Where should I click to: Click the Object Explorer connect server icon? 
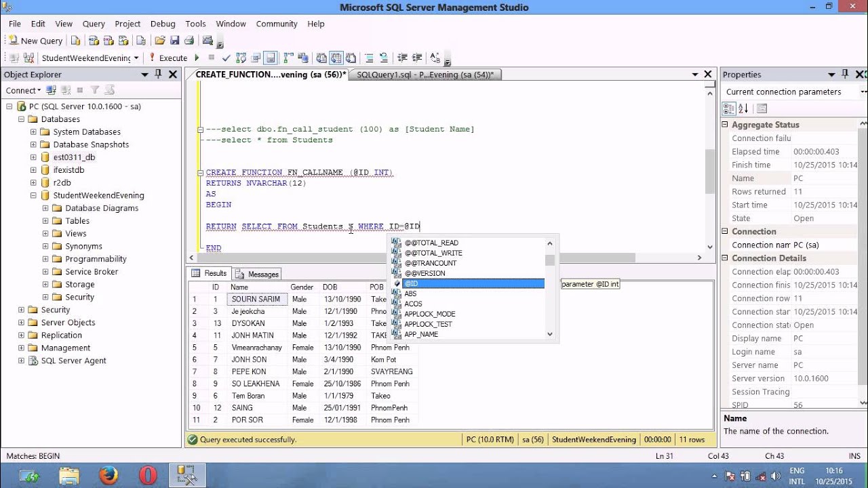pyautogui.click(x=50, y=90)
